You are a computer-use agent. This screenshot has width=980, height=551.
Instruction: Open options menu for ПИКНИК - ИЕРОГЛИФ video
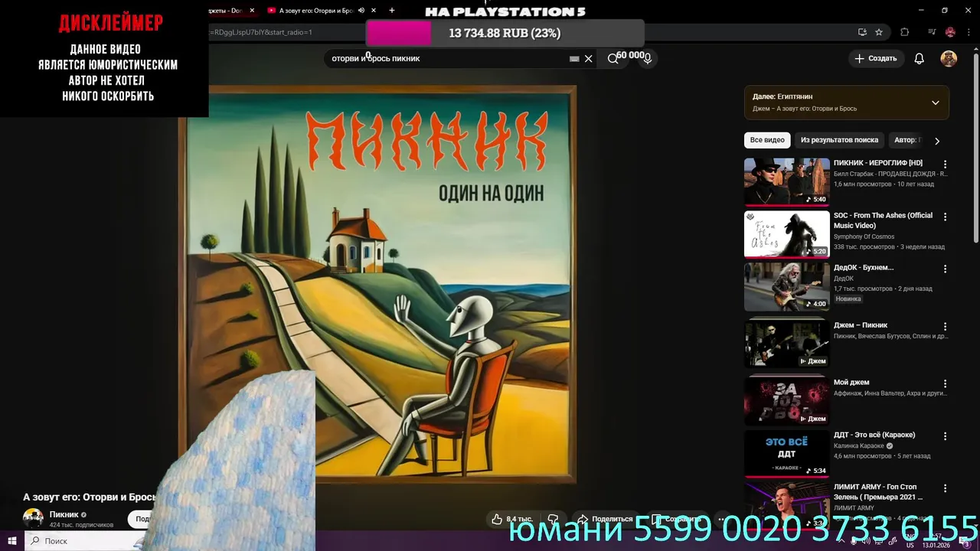(x=945, y=165)
